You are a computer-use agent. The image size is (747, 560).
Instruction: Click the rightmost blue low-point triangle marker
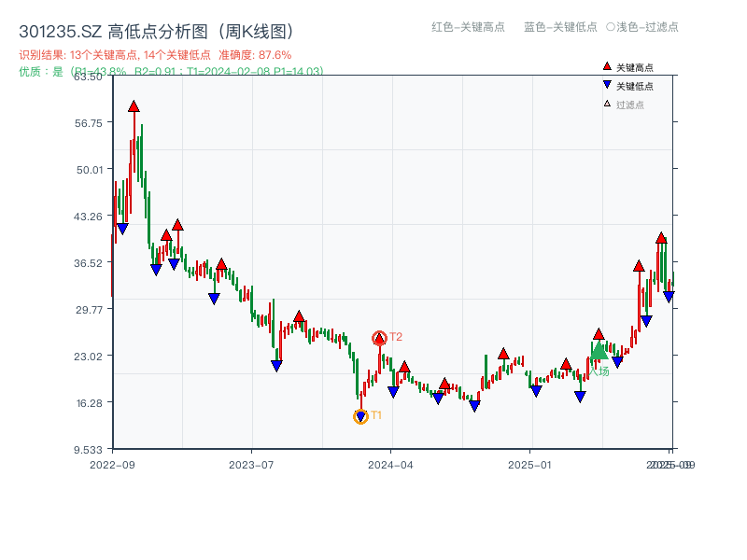667,295
